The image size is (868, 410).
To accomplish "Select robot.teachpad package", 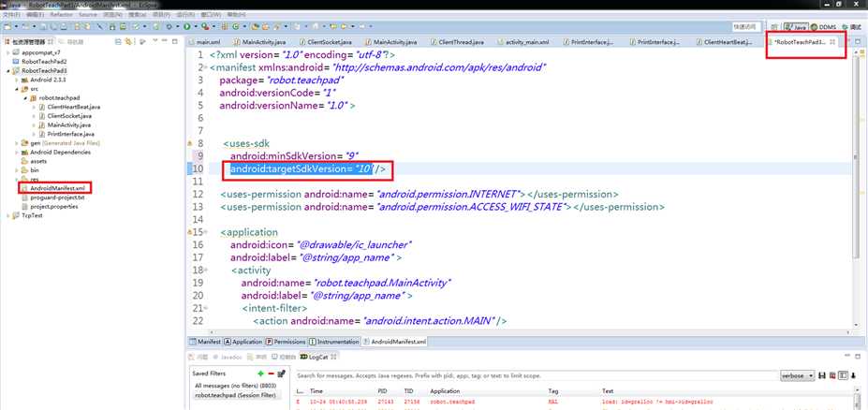I will coord(55,98).
